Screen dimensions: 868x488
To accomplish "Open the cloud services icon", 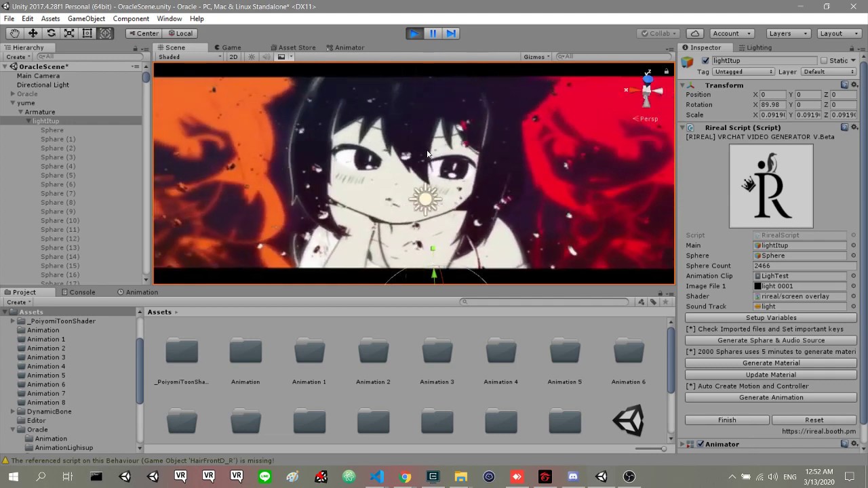I will 695,33.
